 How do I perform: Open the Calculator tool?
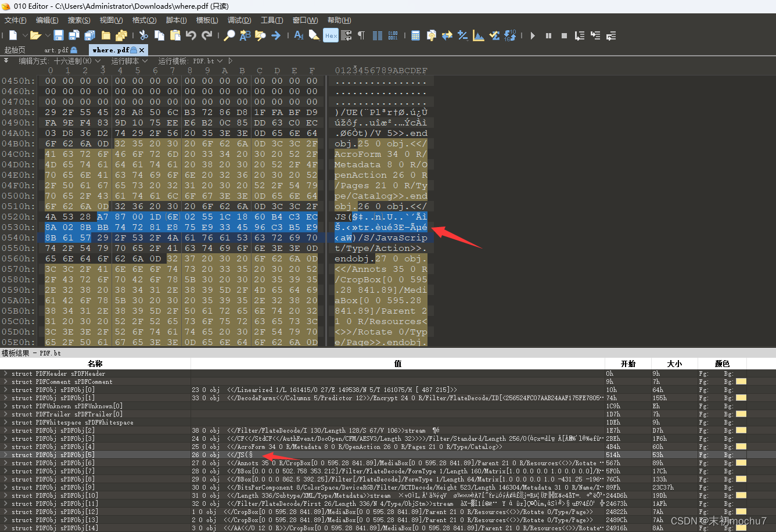[x=416, y=35]
